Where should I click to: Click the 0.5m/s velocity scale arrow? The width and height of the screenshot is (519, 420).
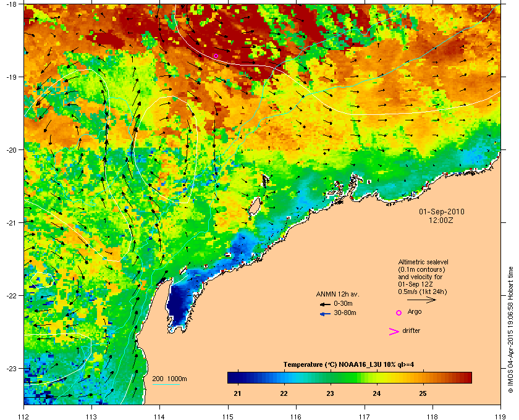pyautogui.click(x=421, y=300)
